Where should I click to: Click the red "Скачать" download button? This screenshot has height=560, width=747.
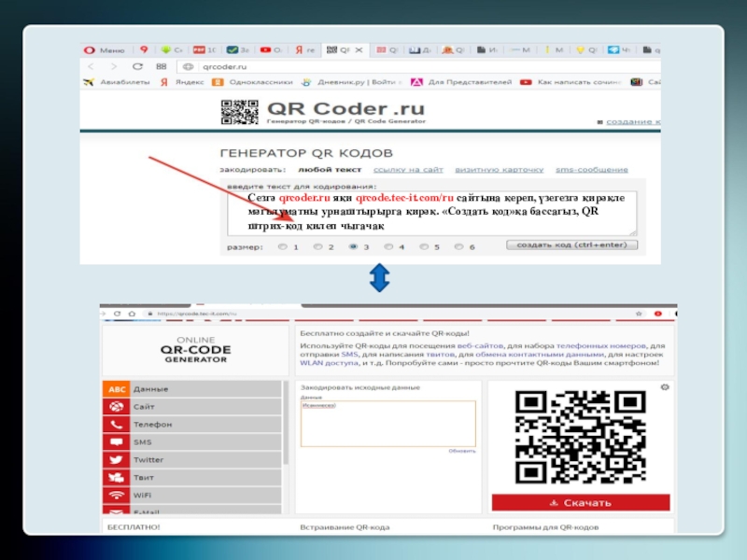pyautogui.click(x=581, y=502)
